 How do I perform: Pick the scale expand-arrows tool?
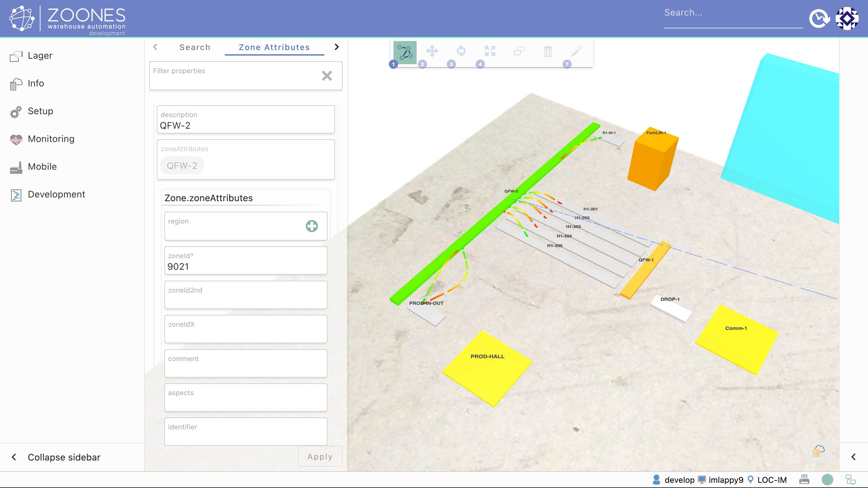coord(490,51)
